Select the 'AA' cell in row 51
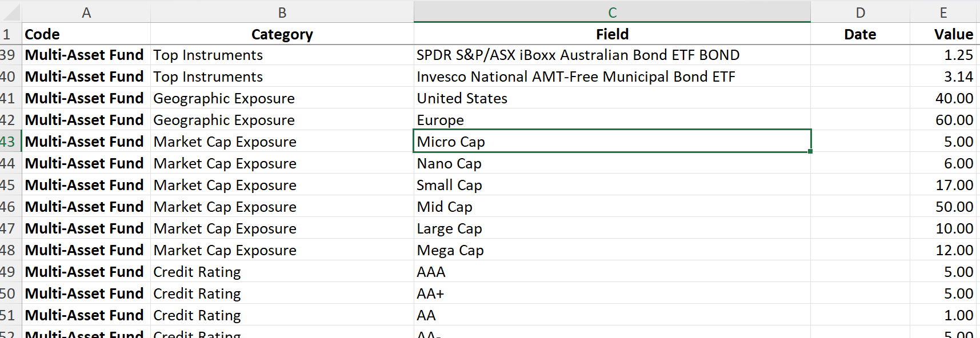980x338 pixels. (612, 315)
